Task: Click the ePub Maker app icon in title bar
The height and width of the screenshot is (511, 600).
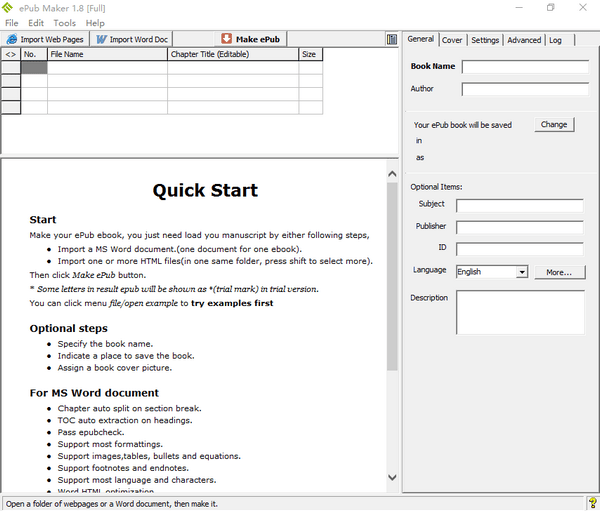Action: click(10, 8)
